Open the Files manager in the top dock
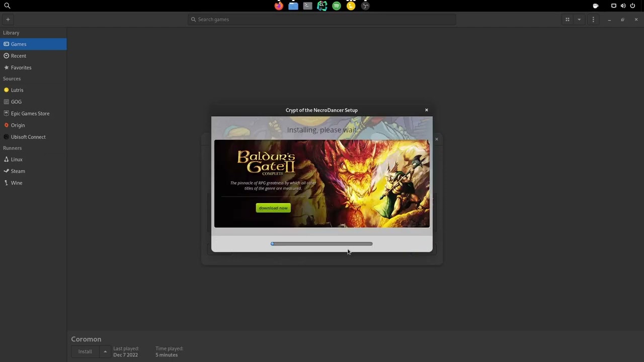The height and width of the screenshot is (362, 644). coord(293,6)
